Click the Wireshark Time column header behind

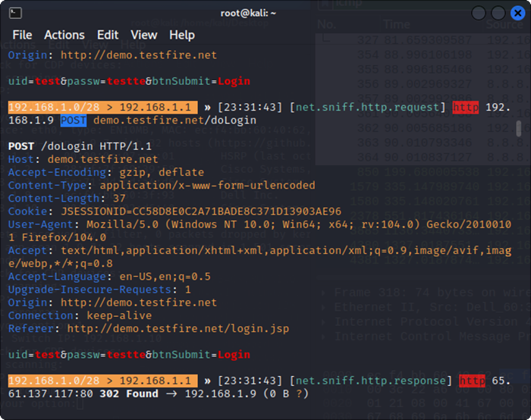(397, 24)
